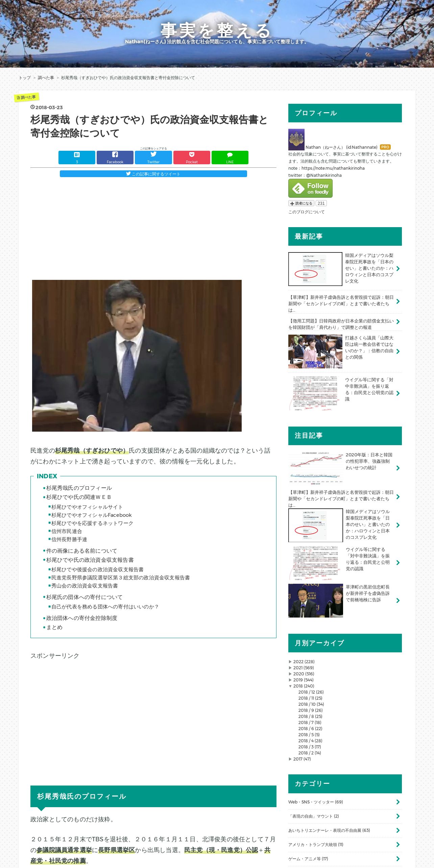Collapse 2018 (240) archive
The height and width of the screenshot is (868, 434).
(x=290, y=686)
